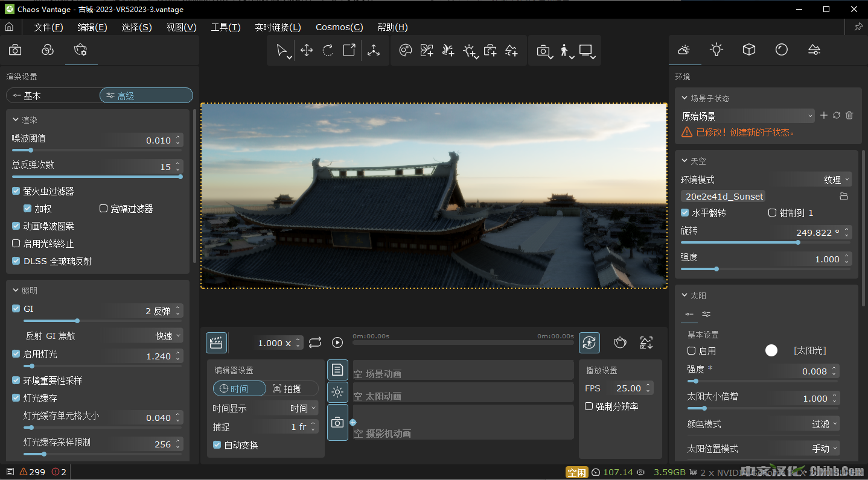The width and height of the screenshot is (868, 480).
Task: Open the objects tab with cube icon
Action: tap(749, 50)
